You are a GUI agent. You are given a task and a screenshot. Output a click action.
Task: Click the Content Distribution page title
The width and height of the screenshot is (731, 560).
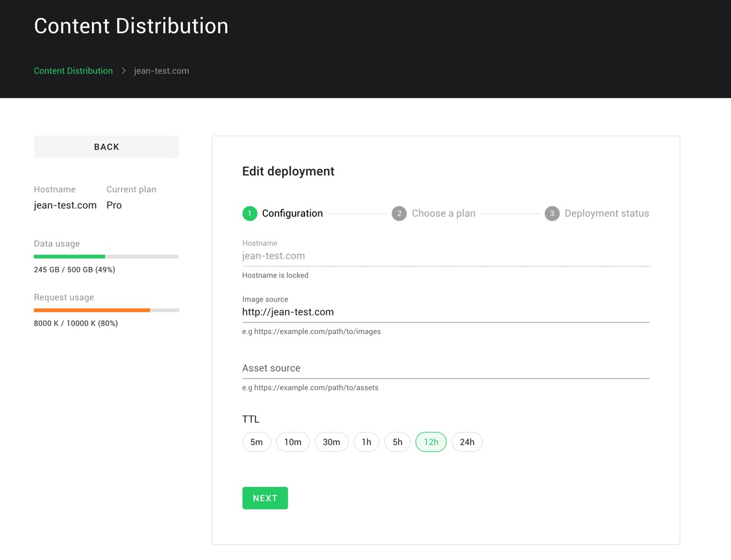click(131, 26)
